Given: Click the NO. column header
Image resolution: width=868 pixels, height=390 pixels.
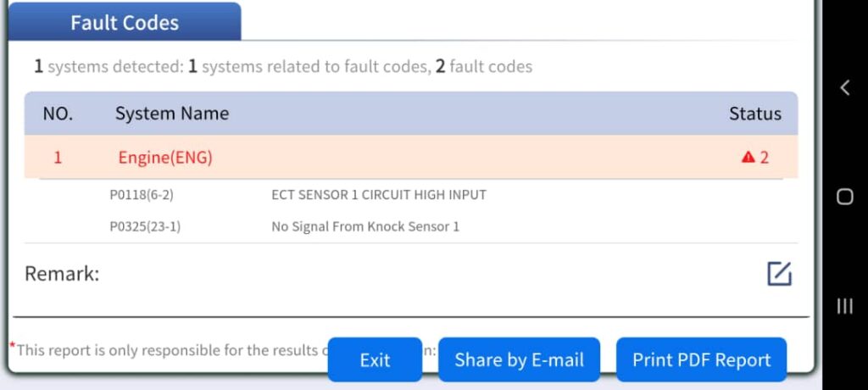Looking at the screenshot, I should (x=58, y=114).
